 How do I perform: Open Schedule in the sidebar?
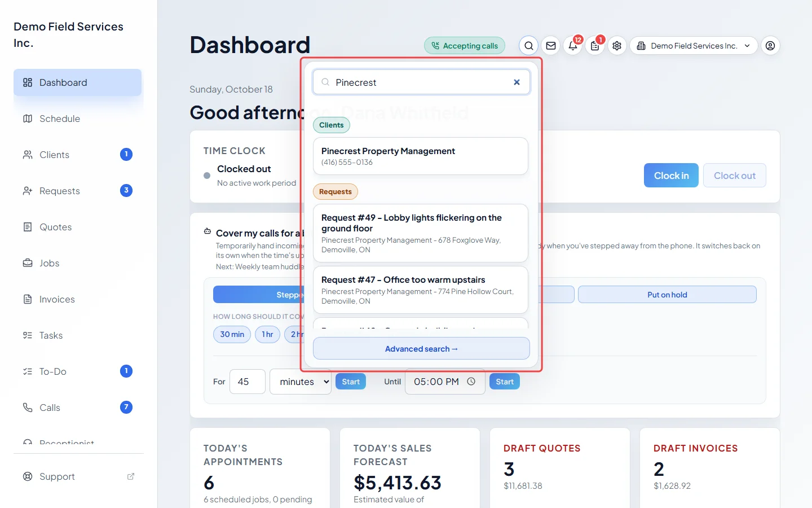click(77, 119)
